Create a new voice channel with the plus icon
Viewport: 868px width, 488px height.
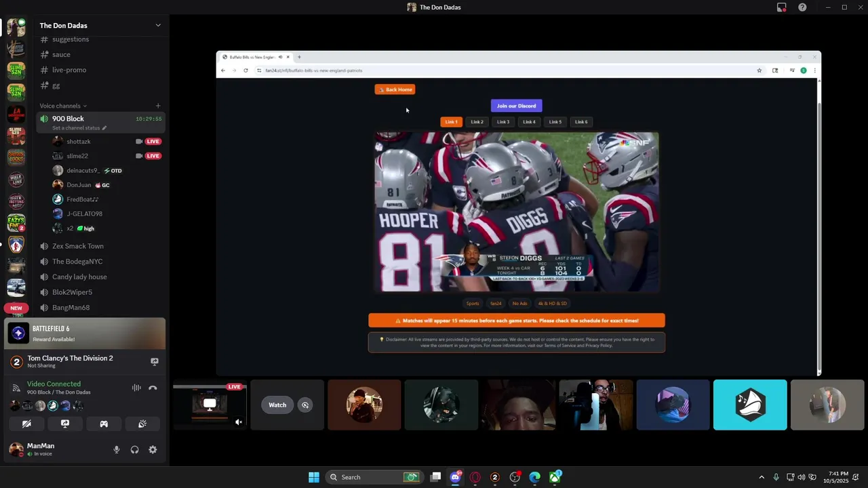158,106
